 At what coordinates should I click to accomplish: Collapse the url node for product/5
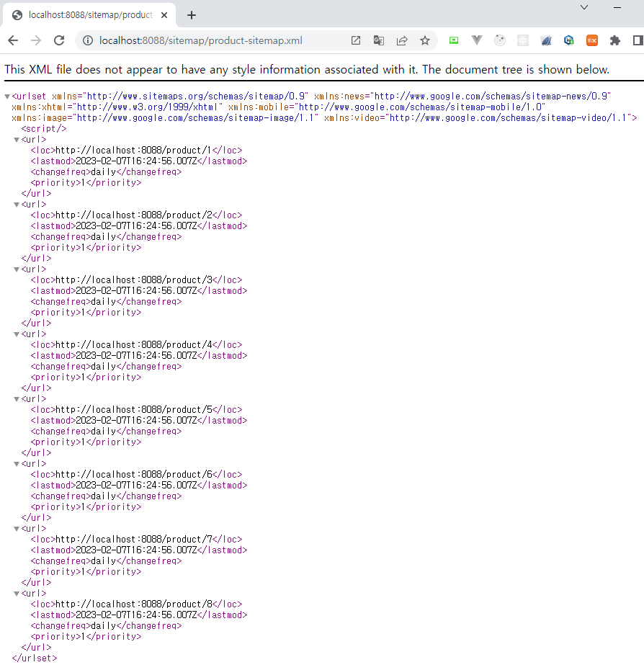pos(17,399)
